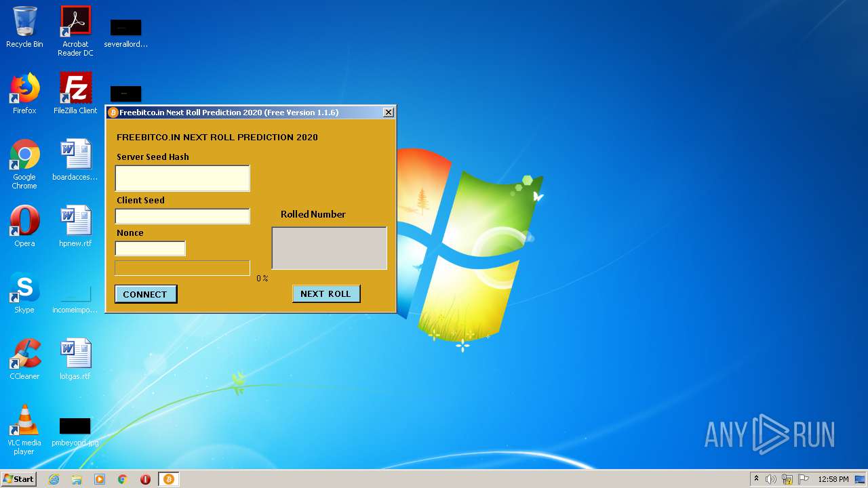
Task: Click Opera icon in taskbar
Action: pyautogui.click(x=145, y=479)
